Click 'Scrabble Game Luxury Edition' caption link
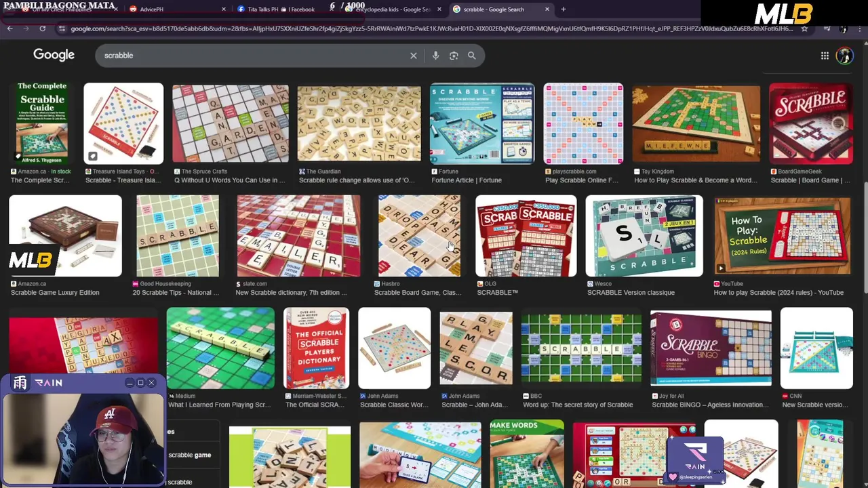 [55, 293]
